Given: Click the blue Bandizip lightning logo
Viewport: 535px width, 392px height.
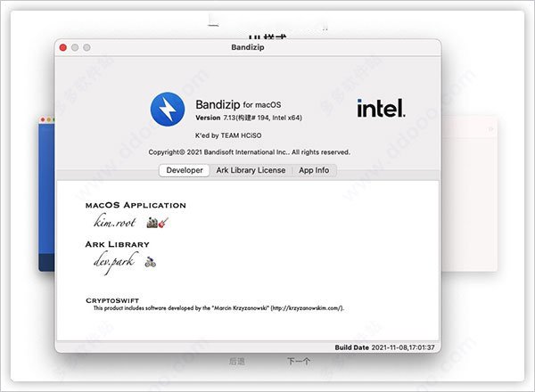Looking at the screenshot, I should [168, 109].
